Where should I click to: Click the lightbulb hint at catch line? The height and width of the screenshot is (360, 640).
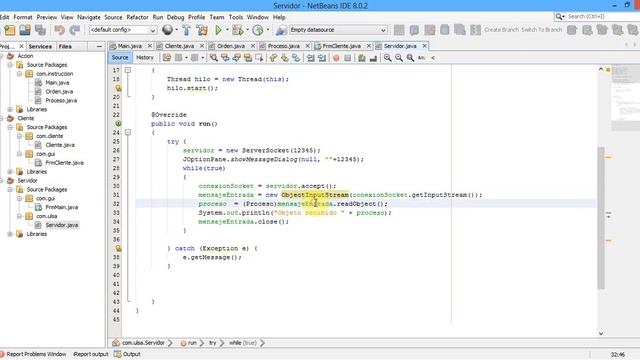[x=118, y=248]
